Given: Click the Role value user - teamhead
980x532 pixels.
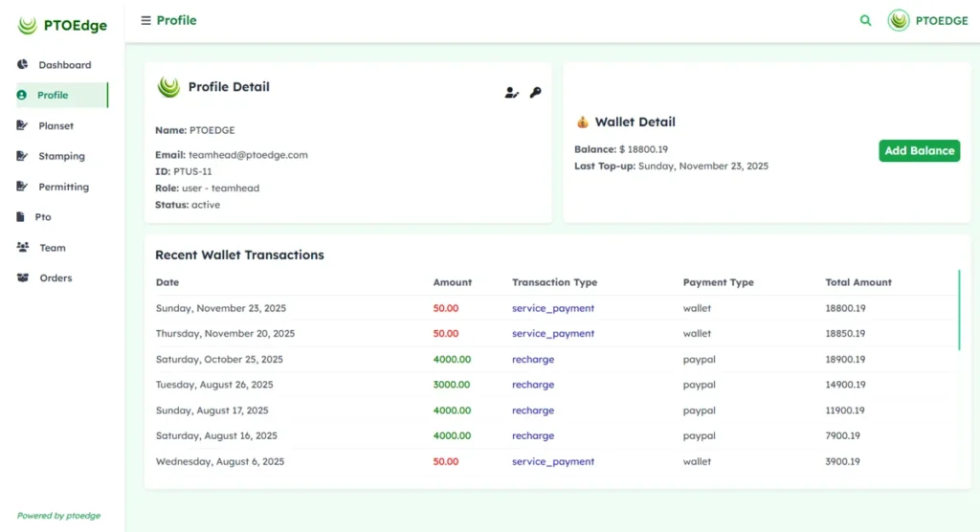Looking at the screenshot, I should [221, 188].
